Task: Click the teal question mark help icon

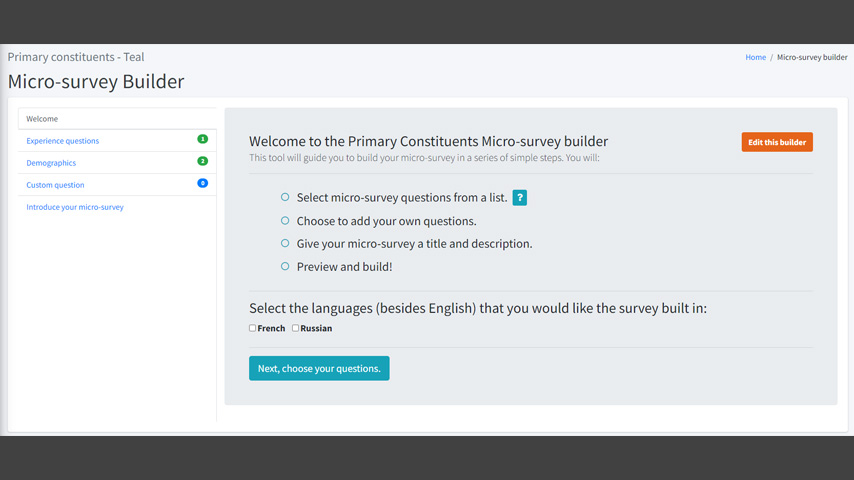Action: (520, 197)
